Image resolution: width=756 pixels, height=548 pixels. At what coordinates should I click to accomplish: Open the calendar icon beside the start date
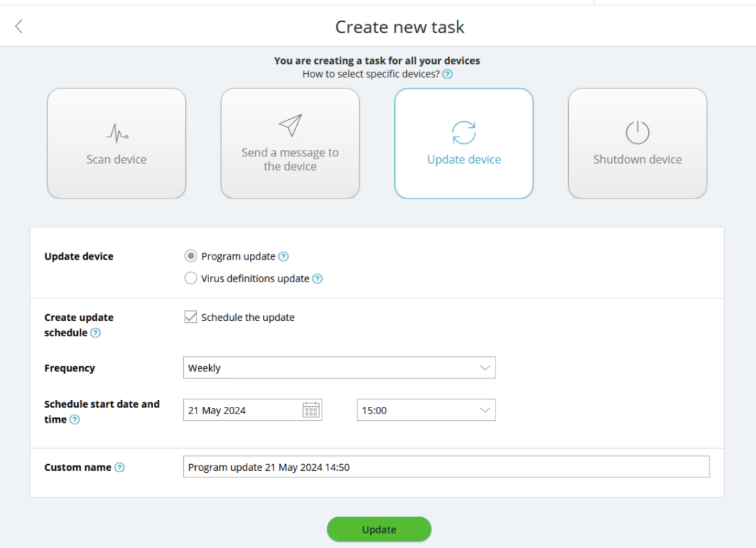tap(310, 410)
